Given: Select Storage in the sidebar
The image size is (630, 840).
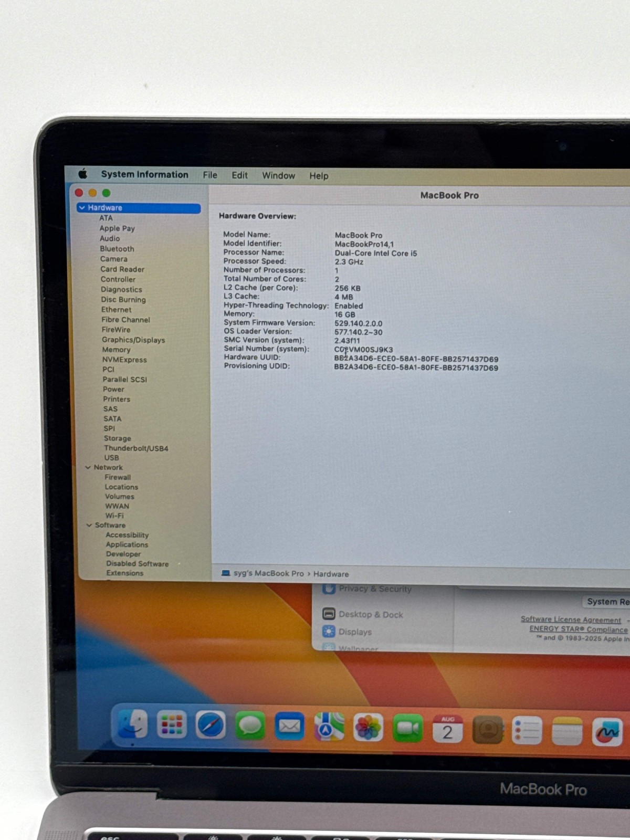Looking at the screenshot, I should 118,438.
